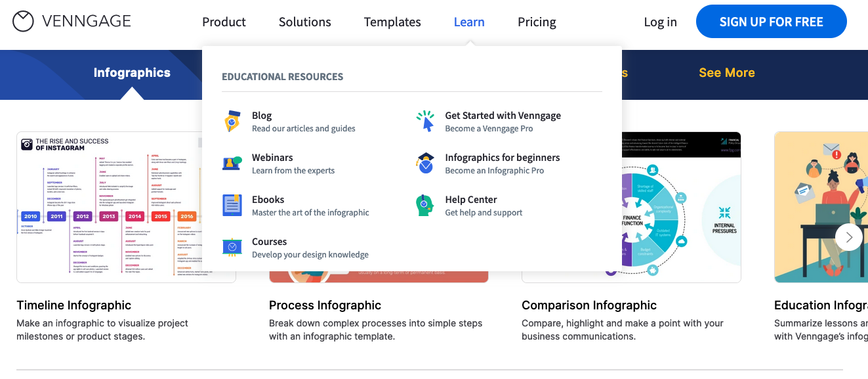Click the Ebooks document icon
Image resolution: width=868 pixels, height=379 pixels.
[232, 206]
